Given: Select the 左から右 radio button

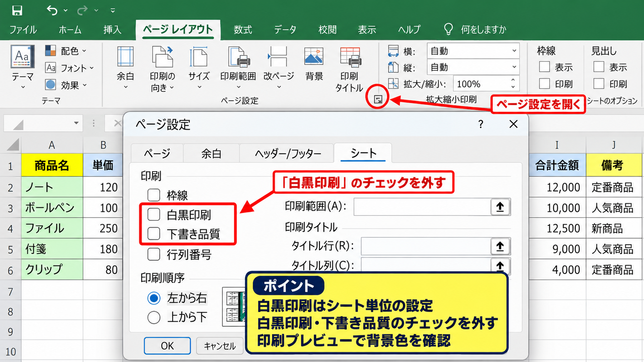Looking at the screenshot, I should tap(154, 298).
